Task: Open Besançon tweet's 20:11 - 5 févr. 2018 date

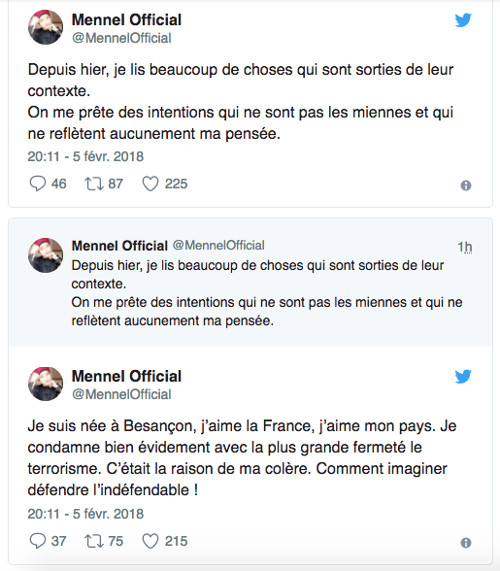Action: click(x=86, y=514)
